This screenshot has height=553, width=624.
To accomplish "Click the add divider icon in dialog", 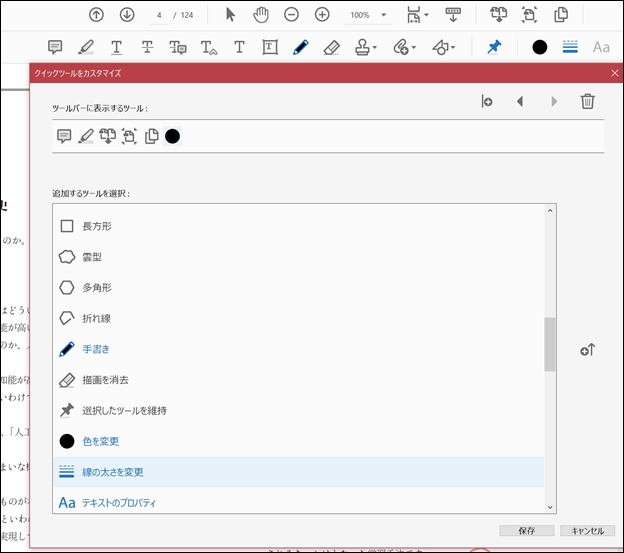I will [487, 101].
